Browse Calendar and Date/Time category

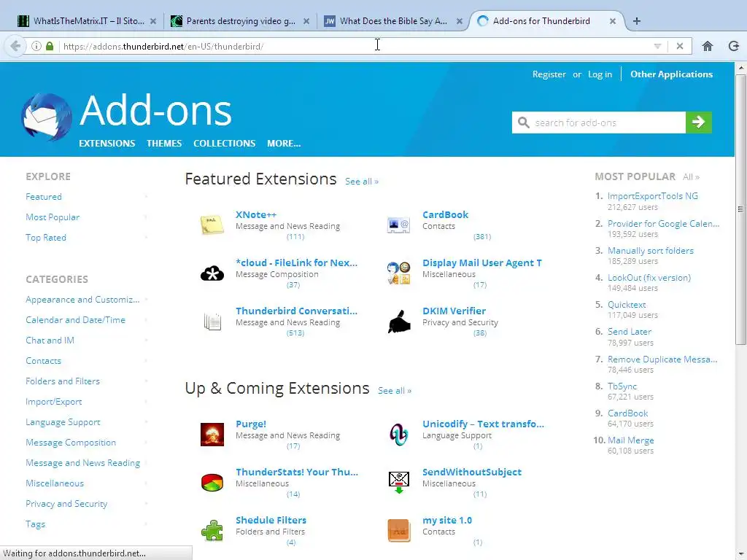(75, 320)
